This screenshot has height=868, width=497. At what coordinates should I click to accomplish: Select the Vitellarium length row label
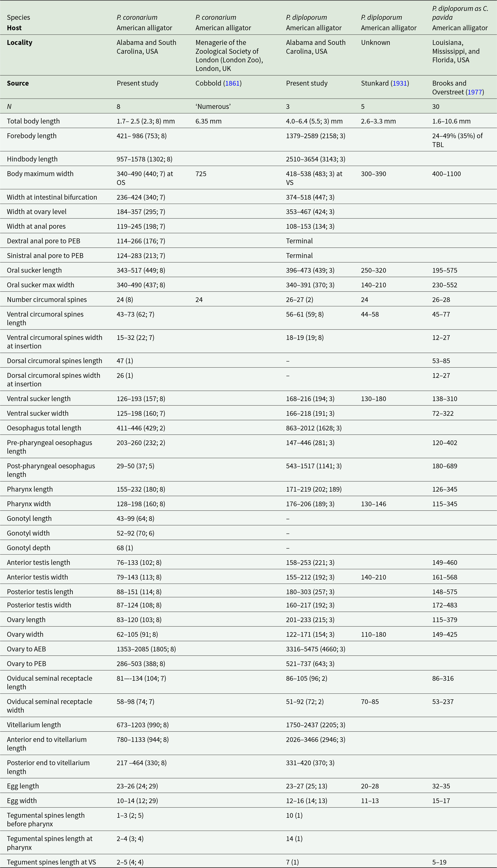pyautogui.click(x=34, y=724)
